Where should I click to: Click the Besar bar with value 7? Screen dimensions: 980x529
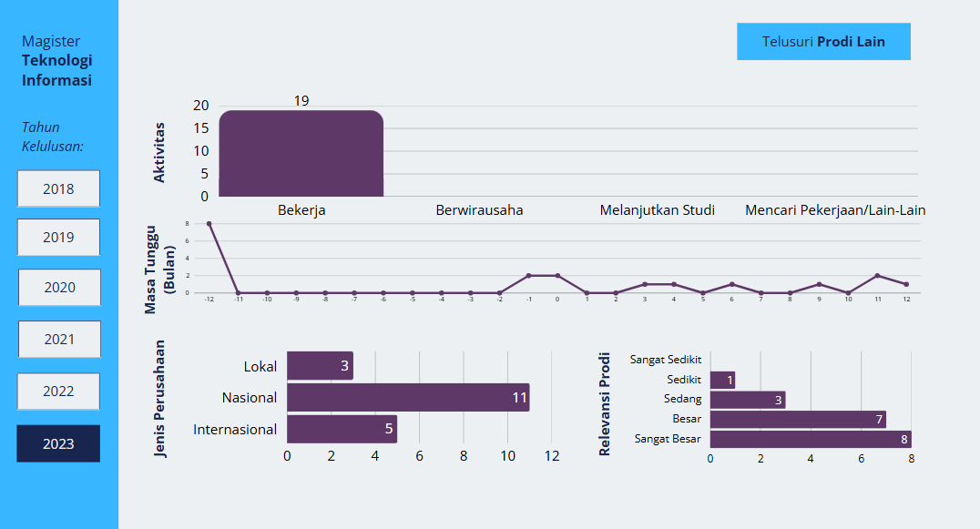[x=797, y=419]
